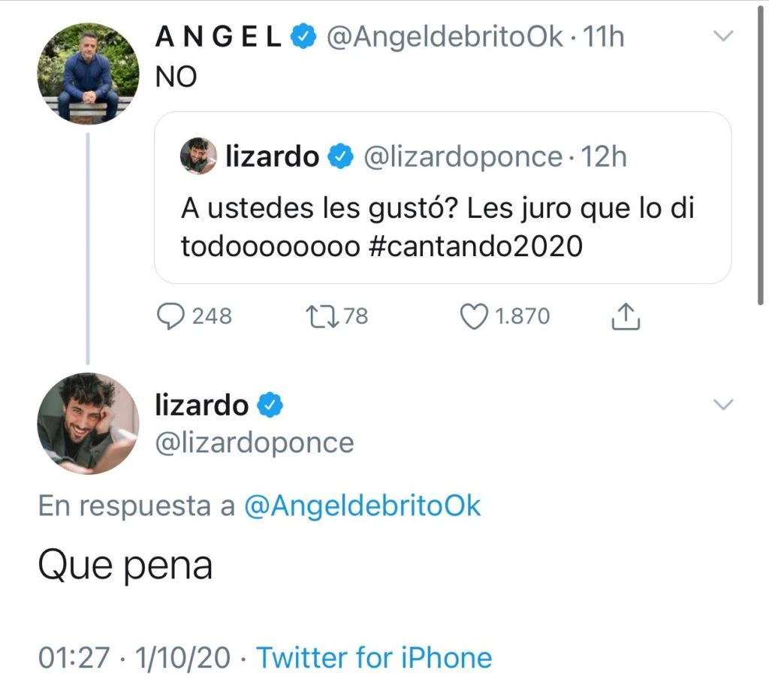Click the reply speech bubble icon
The width and height of the screenshot is (769, 700).
170,316
